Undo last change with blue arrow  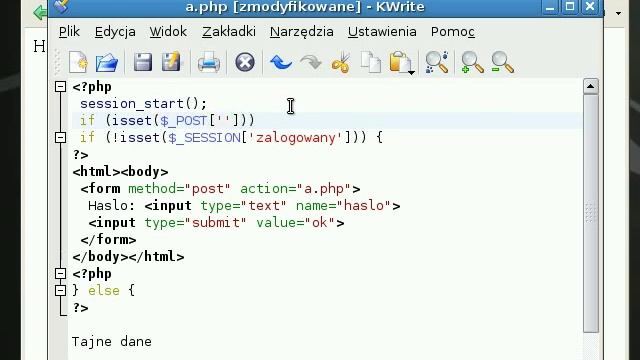tap(281, 62)
